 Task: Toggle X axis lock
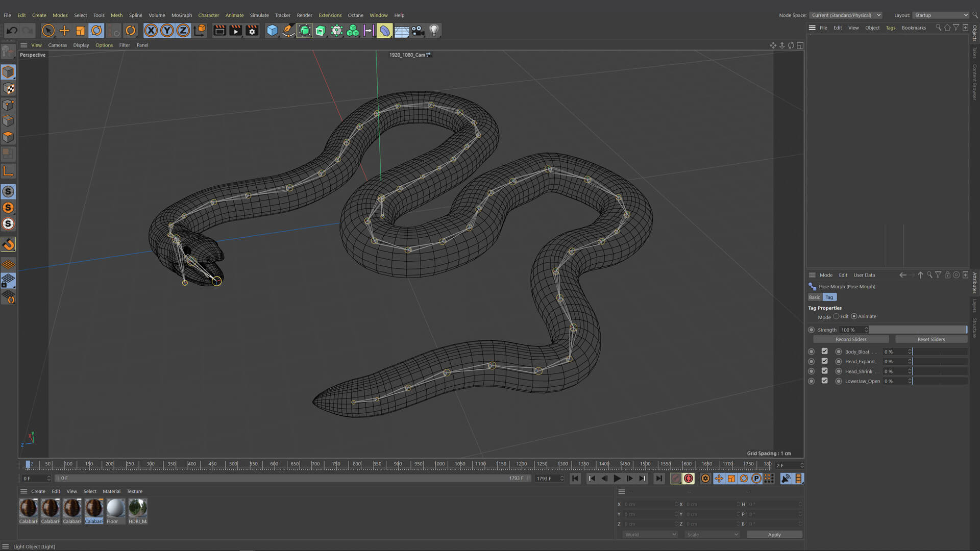[151, 31]
